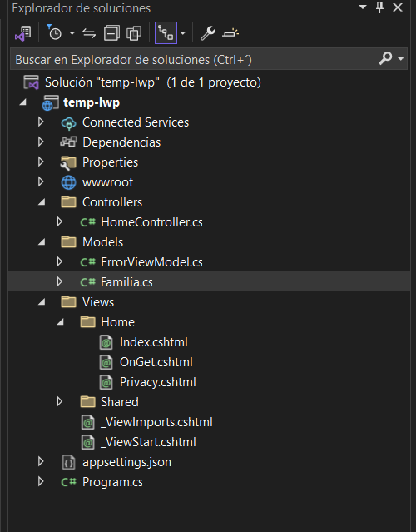
Task: Click the solution icon beside Solución
Action: (x=31, y=82)
